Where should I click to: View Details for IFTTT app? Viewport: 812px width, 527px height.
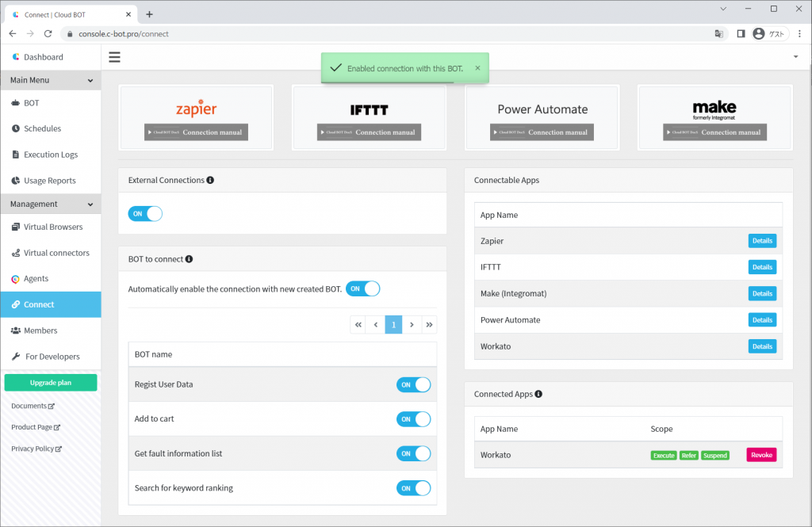tap(762, 267)
